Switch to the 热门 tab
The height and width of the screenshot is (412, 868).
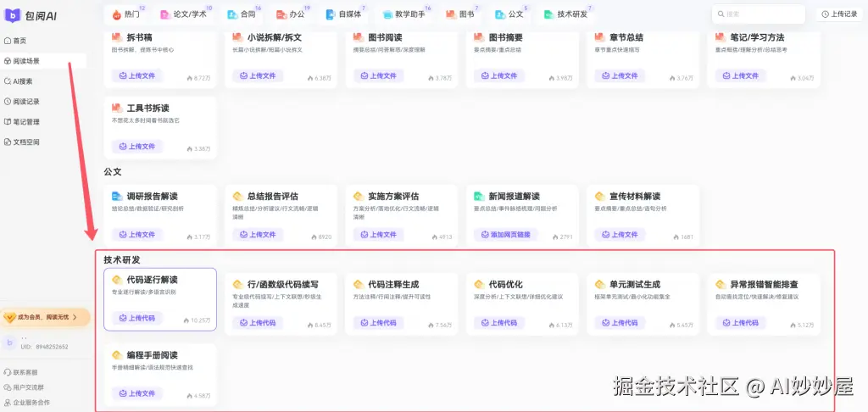[125, 14]
